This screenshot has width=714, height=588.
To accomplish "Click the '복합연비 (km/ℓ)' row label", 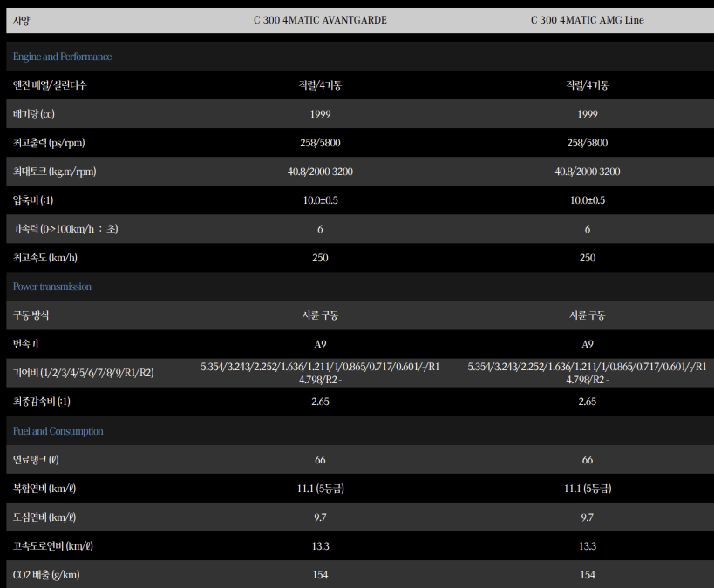I will click(44, 489).
